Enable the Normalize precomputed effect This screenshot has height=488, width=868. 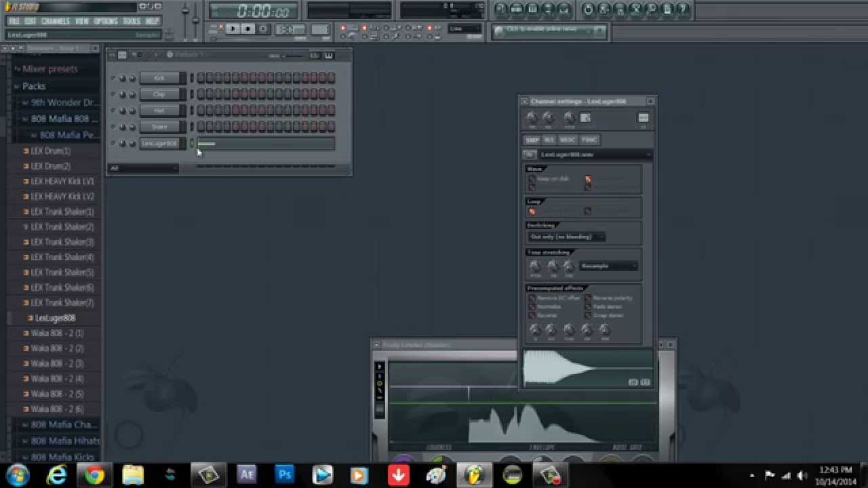[x=532, y=307]
